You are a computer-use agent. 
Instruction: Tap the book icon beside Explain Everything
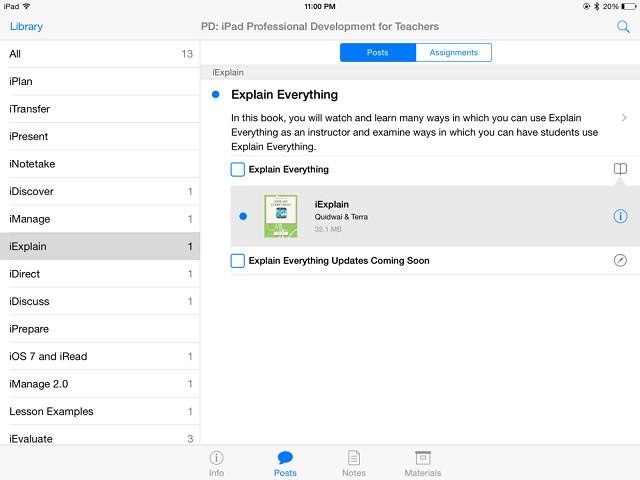pos(620,169)
